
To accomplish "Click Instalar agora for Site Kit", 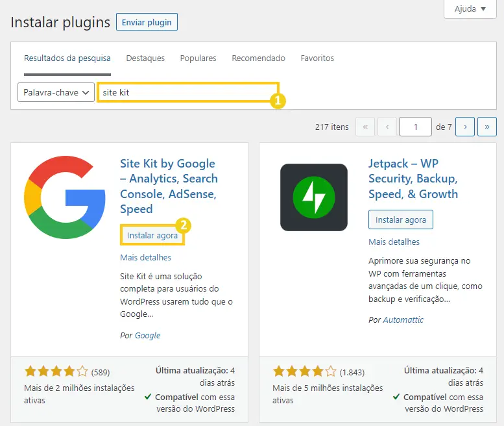I will click(152, 235).
